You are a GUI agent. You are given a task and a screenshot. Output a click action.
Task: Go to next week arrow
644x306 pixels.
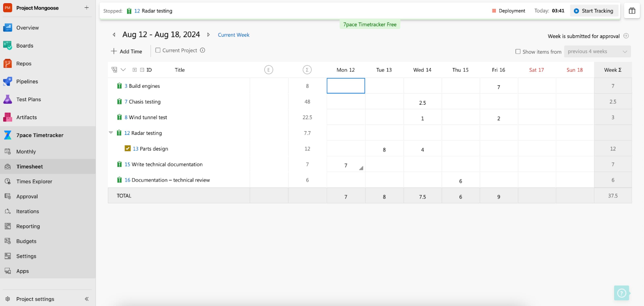point(208,35)
